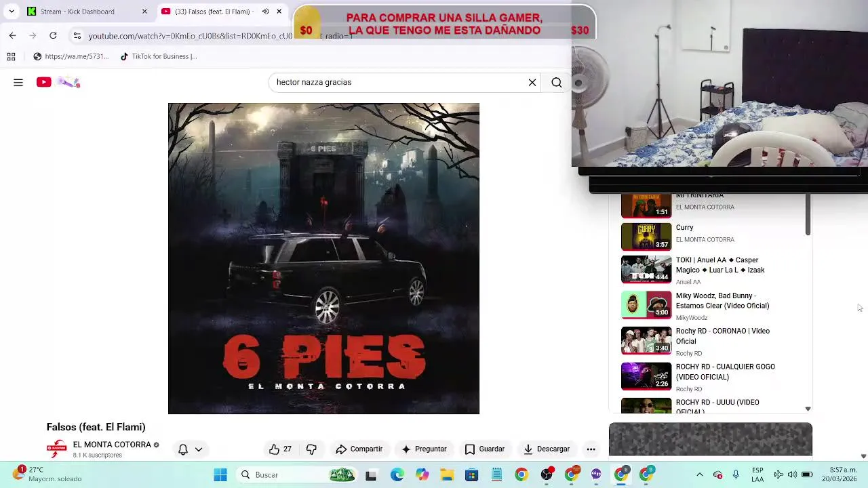Screen dimensions: 868x488
Task: Click the EL MONTA COTORRA channel avatar
Action: click(x=57, y=449)
